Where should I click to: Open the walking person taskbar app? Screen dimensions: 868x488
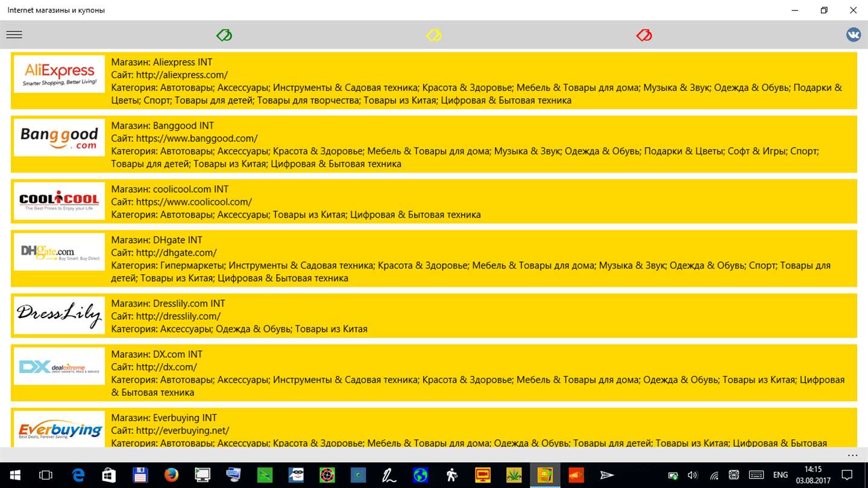point(451,475)
